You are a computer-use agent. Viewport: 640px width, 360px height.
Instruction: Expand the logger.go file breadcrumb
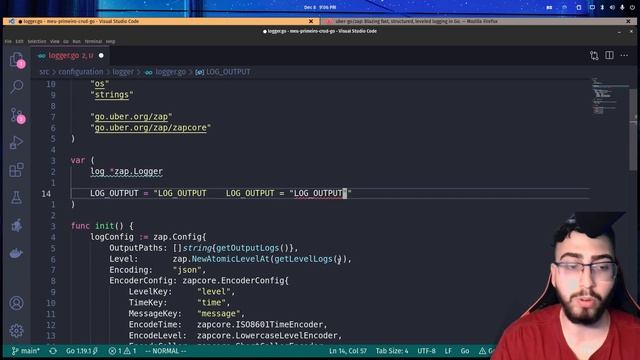coord(165,72)
